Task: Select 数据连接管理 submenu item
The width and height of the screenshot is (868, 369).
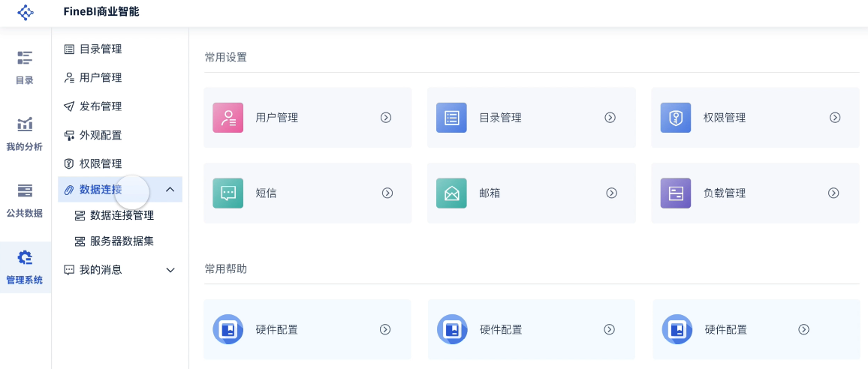Action: pyautogui.click(x=122, y=215)
